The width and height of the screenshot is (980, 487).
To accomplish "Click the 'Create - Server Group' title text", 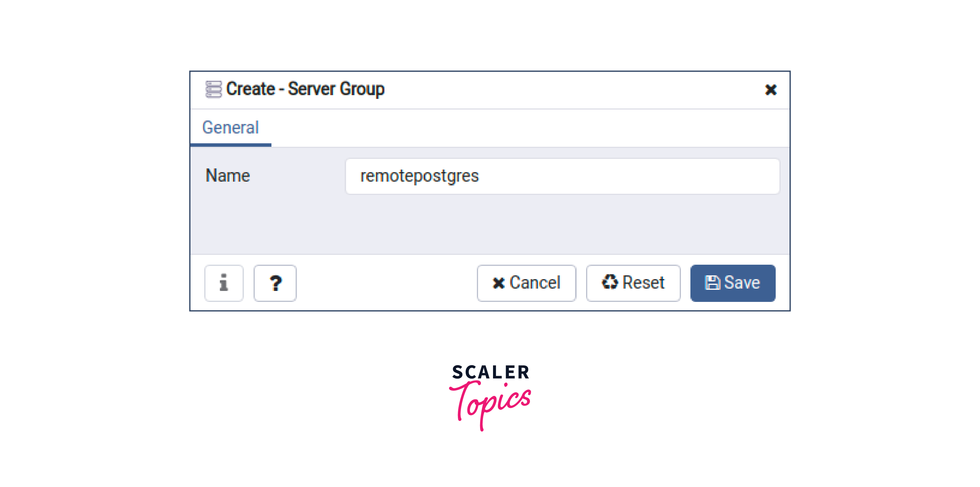I will pos(305,89).
